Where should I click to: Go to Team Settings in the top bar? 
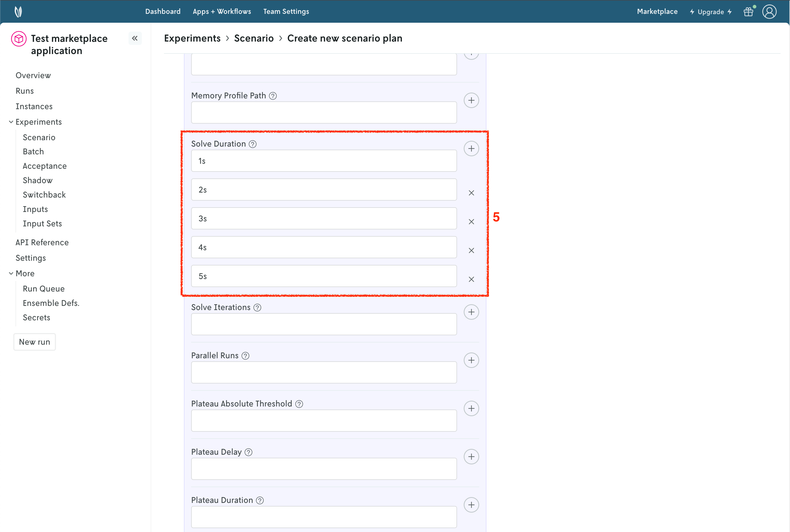(x=286, y=12)
